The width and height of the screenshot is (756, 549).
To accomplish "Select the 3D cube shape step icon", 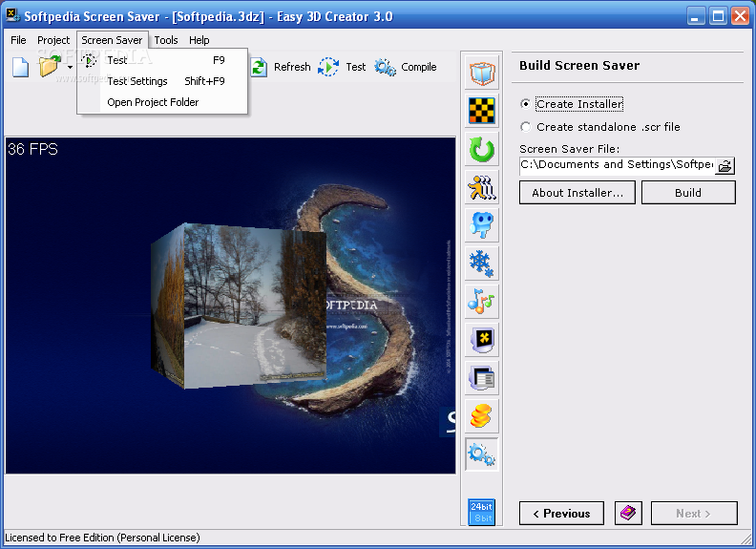I will 482,74.
